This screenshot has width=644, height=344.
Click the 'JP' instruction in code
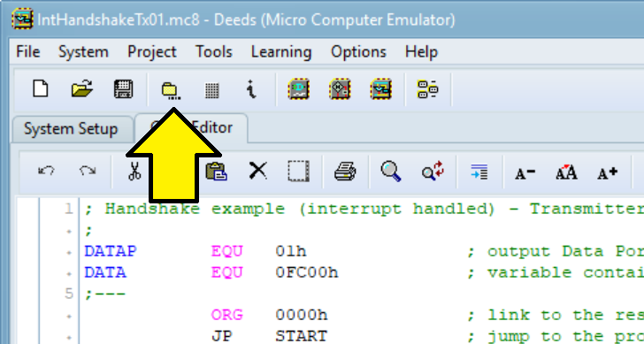[x=222, y=337]
